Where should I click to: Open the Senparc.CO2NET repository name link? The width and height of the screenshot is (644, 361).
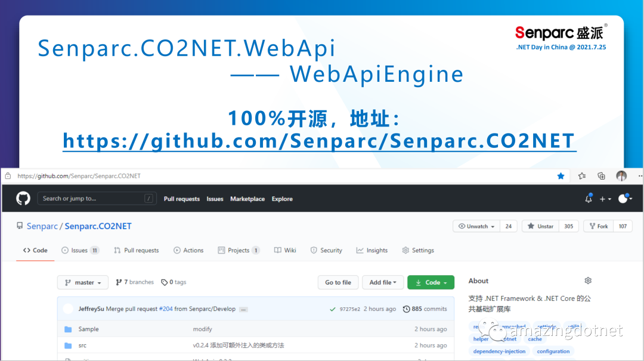click(x=98, y=226)
